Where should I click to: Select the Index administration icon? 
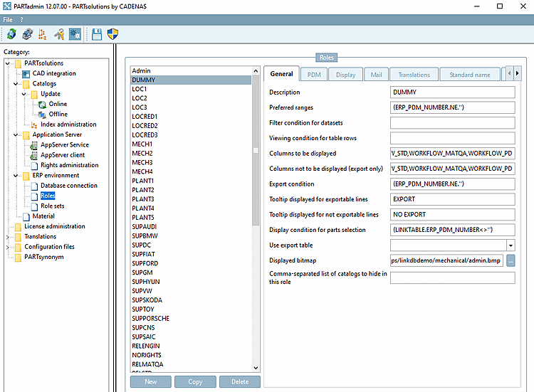[x=34, y=125]
